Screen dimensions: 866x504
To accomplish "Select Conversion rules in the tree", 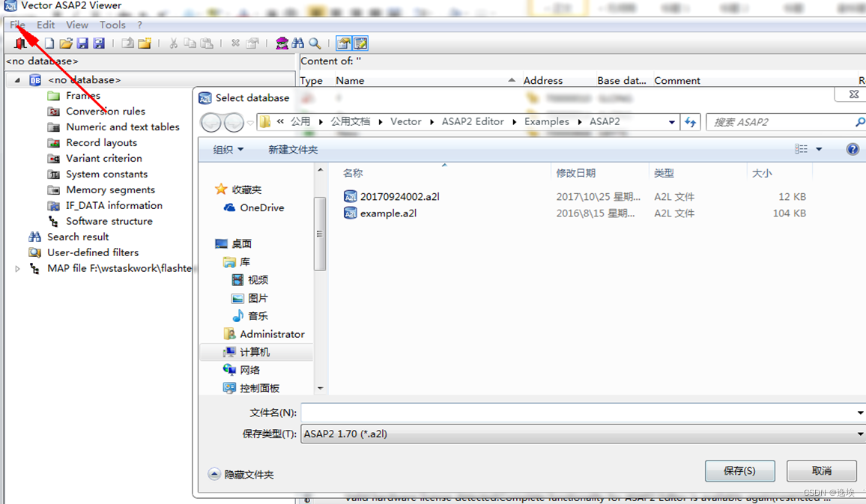I will pos(106,111).
